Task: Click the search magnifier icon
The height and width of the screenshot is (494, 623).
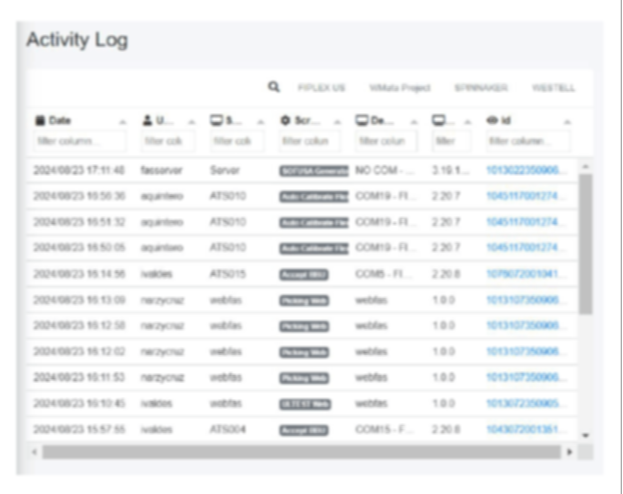Action: tap(274, 87)
